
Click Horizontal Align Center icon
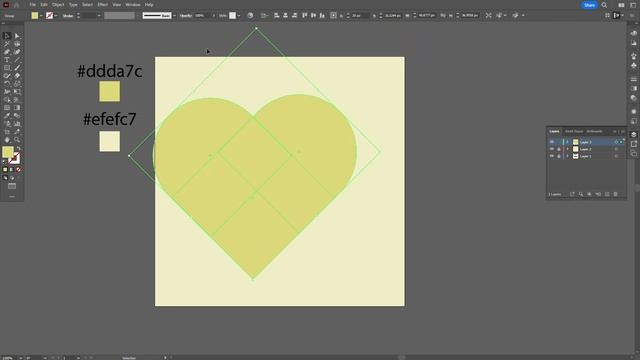pos(285,16)
